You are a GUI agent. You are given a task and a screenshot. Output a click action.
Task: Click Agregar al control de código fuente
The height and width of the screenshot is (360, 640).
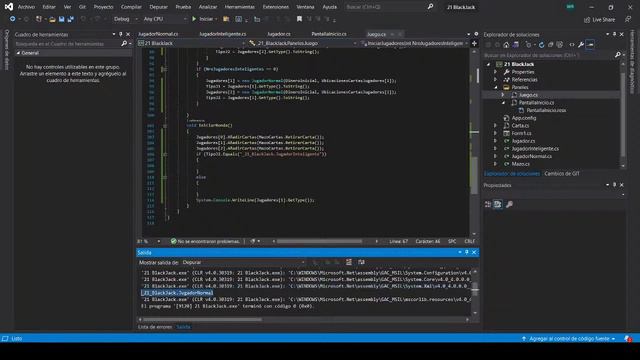569,339
